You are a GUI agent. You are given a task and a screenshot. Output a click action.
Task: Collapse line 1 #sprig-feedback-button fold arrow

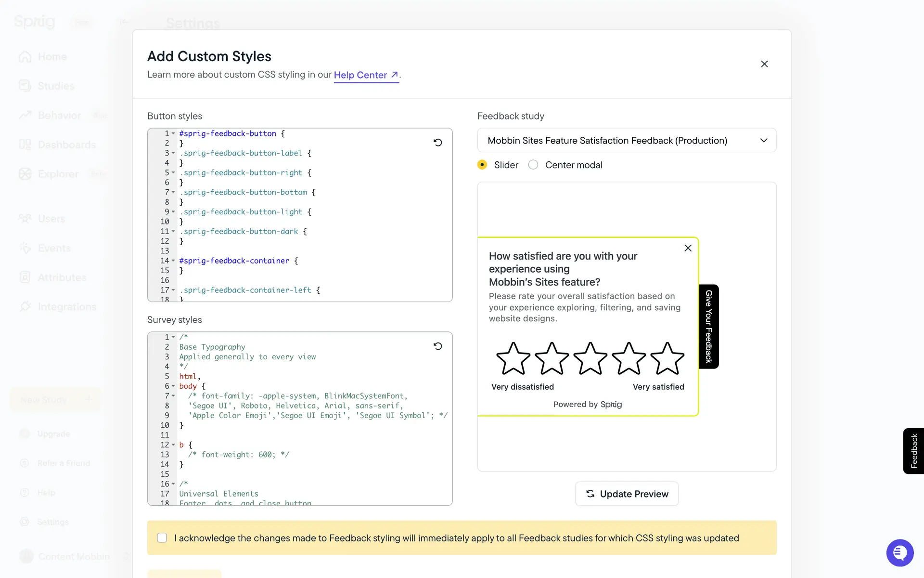(173, 133)
